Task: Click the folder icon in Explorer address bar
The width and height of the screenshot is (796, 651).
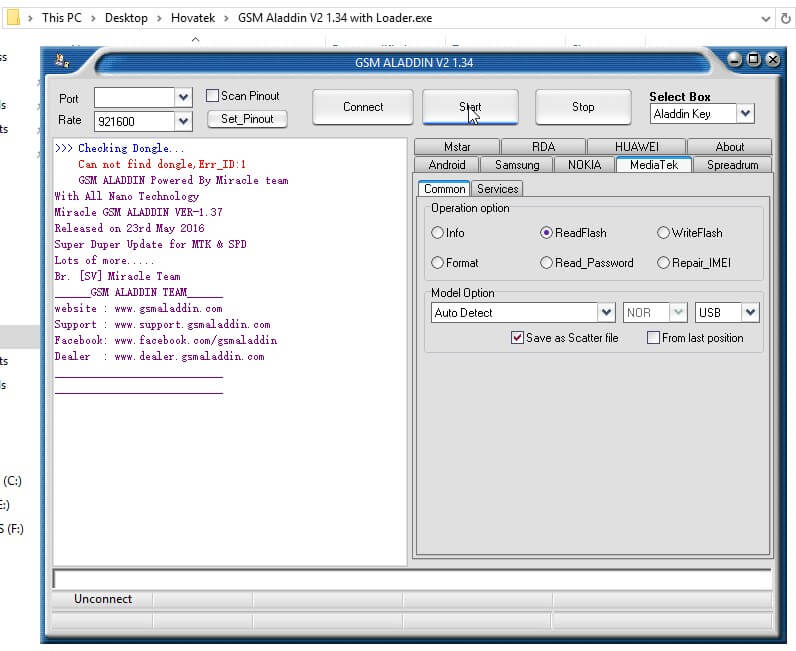Action: (13, 18)
